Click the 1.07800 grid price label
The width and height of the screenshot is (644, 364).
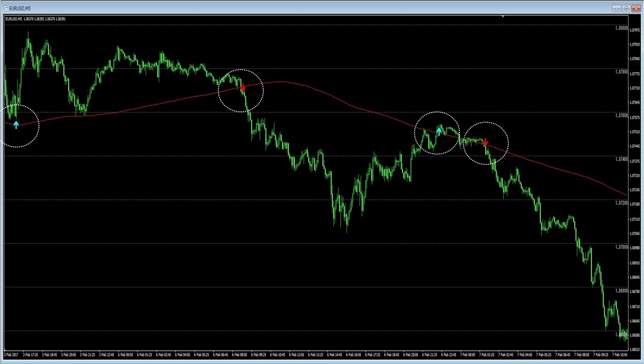(621, 72)
